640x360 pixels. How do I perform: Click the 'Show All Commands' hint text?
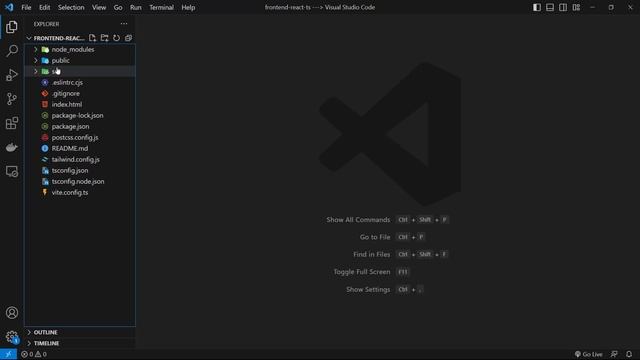point(358,220)
